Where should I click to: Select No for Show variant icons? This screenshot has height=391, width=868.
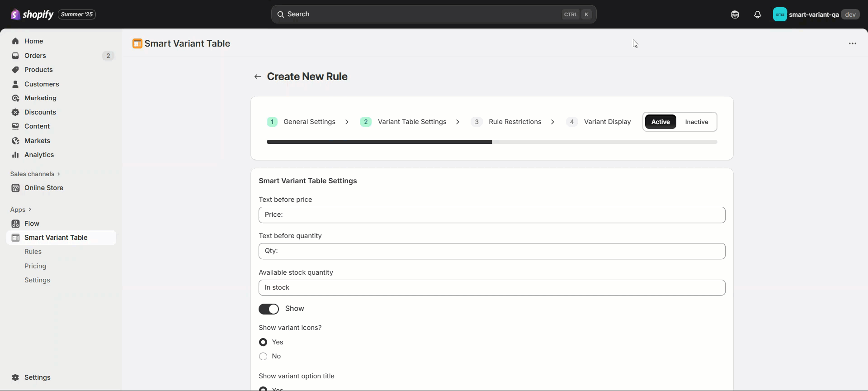pyautogui.click(x=263, y=357)
